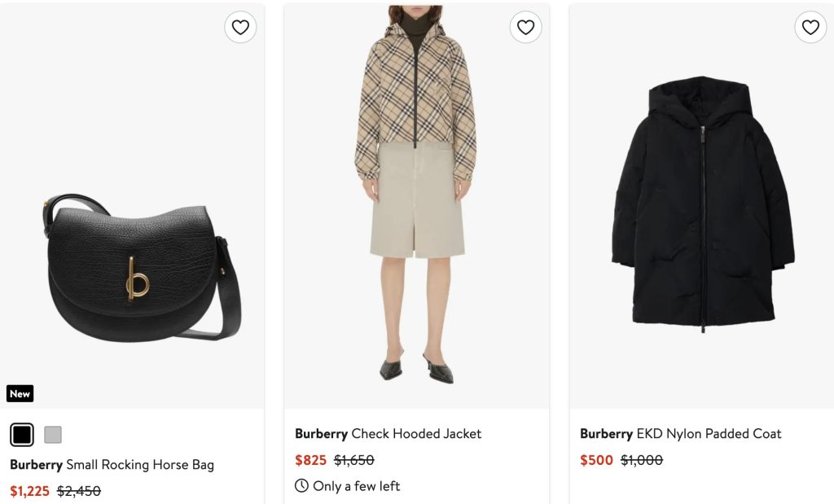
Task: Click the $1,225 sale price
Action: (29, 491)
